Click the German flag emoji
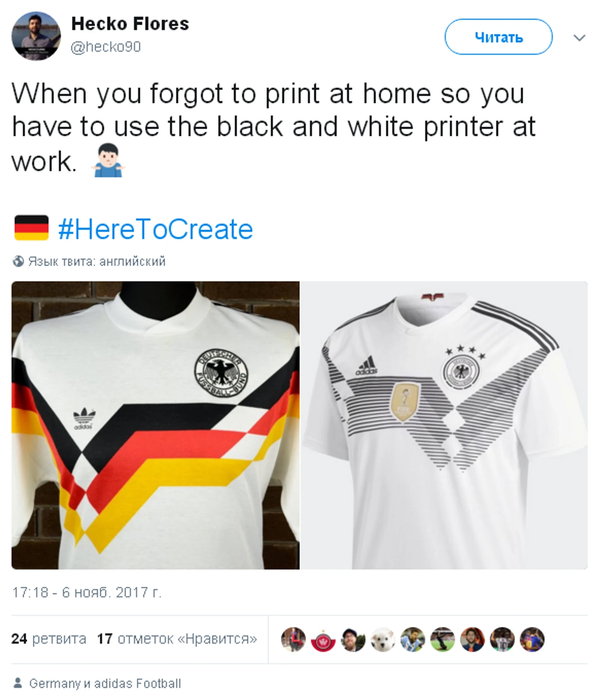Image resolution: width=603 pixels, height=700 pixels. tap(31, 227)
